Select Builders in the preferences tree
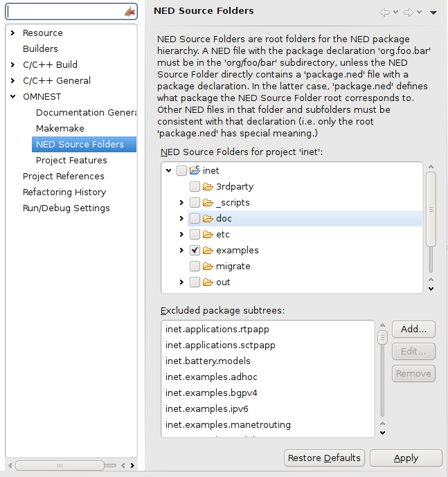 [x=40, y=48]
